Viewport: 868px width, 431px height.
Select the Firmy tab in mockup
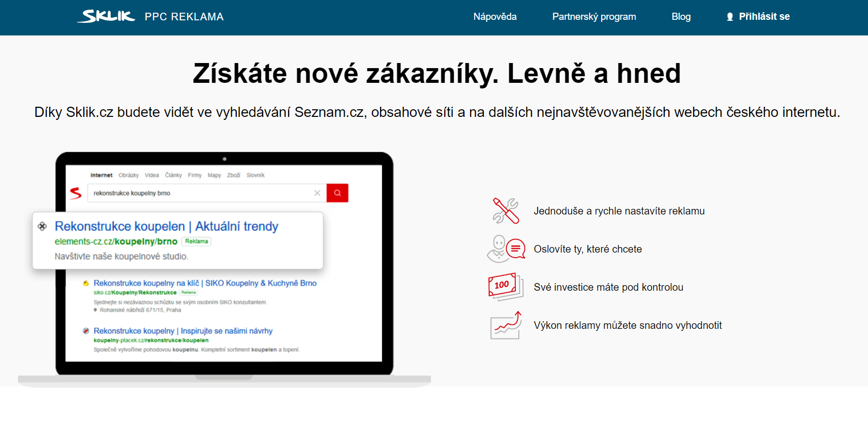(x=195, y=175)
